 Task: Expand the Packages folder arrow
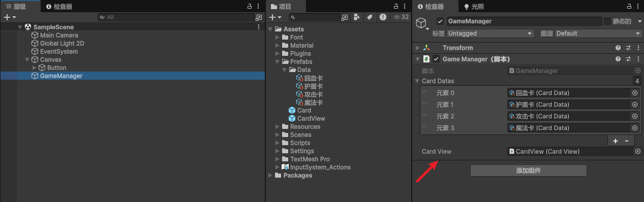270,176
